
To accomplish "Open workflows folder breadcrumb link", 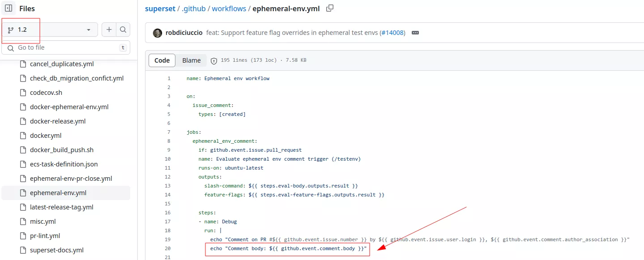I will (230, 9).
